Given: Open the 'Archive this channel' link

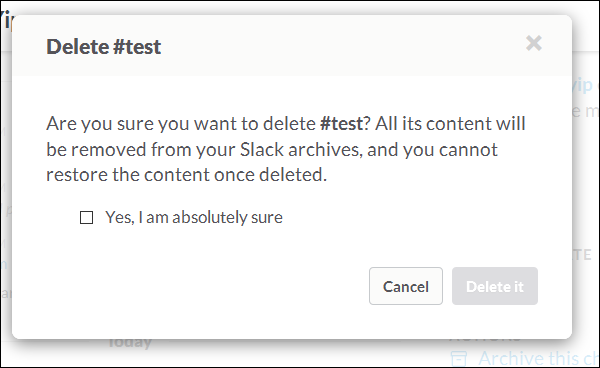Looking at the screenshot, I should (539, 358).
